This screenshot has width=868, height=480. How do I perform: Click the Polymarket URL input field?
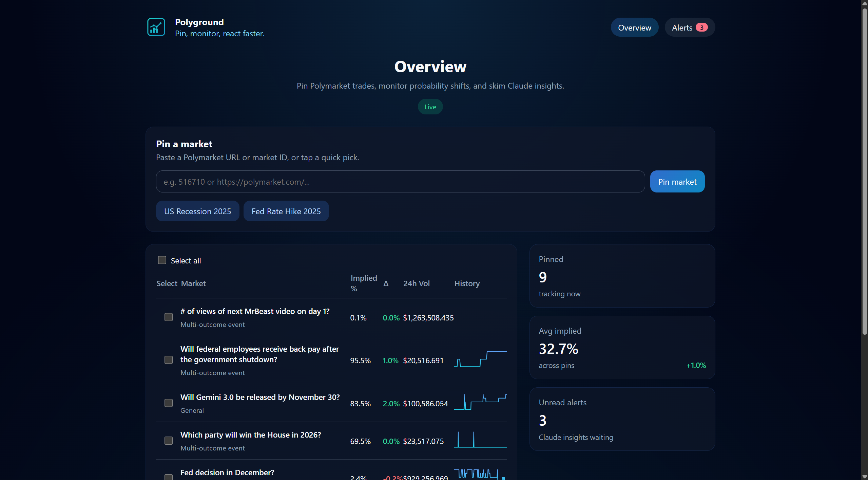tap(400, 182)
